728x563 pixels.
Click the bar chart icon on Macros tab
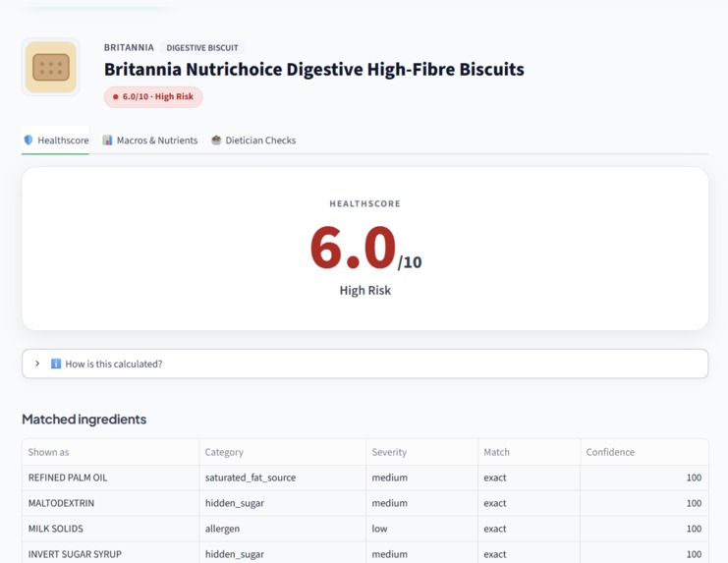(x=107, y=140)
